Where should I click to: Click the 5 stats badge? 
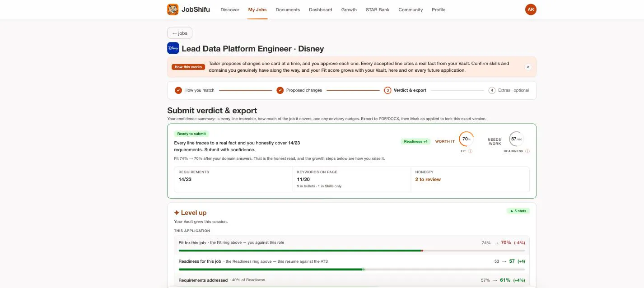518,211
